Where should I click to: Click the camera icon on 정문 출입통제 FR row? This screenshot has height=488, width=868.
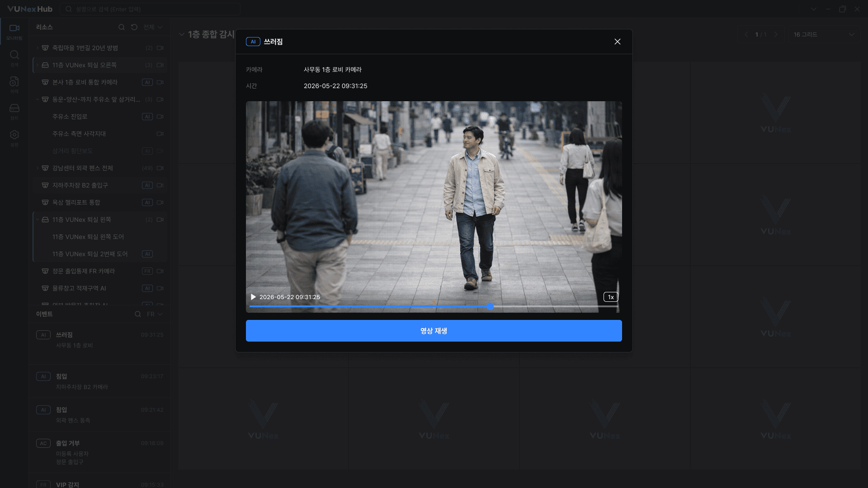click(160, 271)
